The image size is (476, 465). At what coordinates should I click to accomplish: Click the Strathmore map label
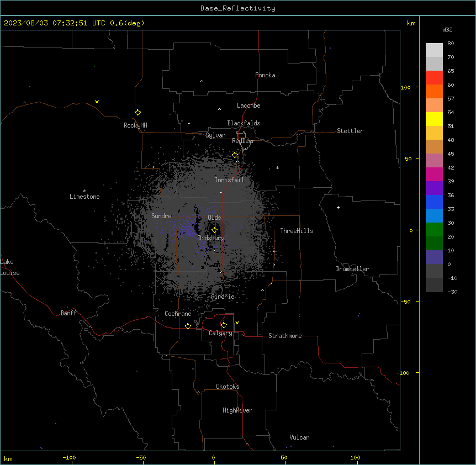point(285,336)
